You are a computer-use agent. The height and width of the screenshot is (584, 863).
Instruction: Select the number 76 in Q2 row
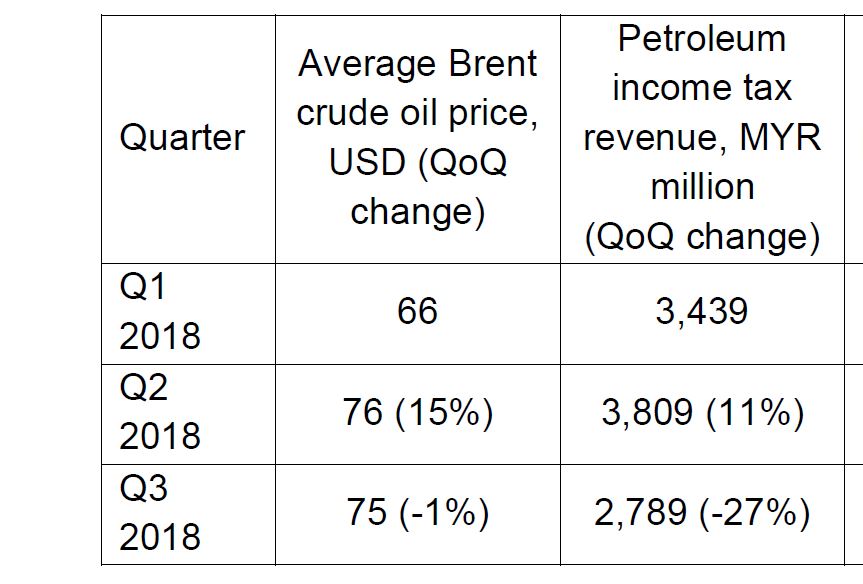pos(363,412)
